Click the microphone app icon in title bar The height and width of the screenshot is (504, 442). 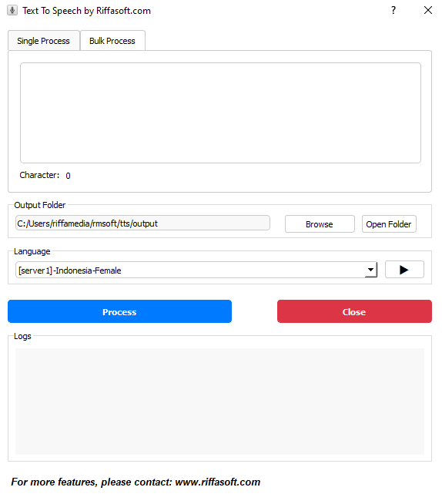(x=12, y=10)
